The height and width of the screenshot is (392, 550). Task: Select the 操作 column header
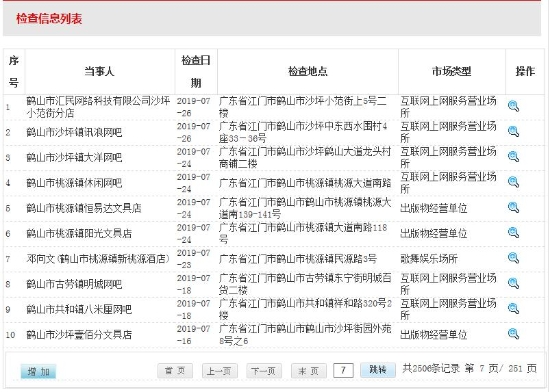click(525, 72)
